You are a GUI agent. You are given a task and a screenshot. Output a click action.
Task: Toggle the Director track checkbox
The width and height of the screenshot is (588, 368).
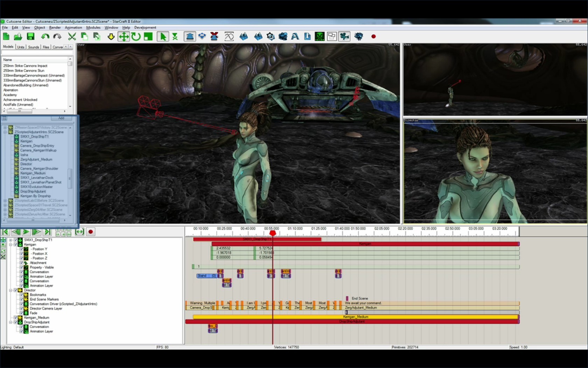point(15,290)
